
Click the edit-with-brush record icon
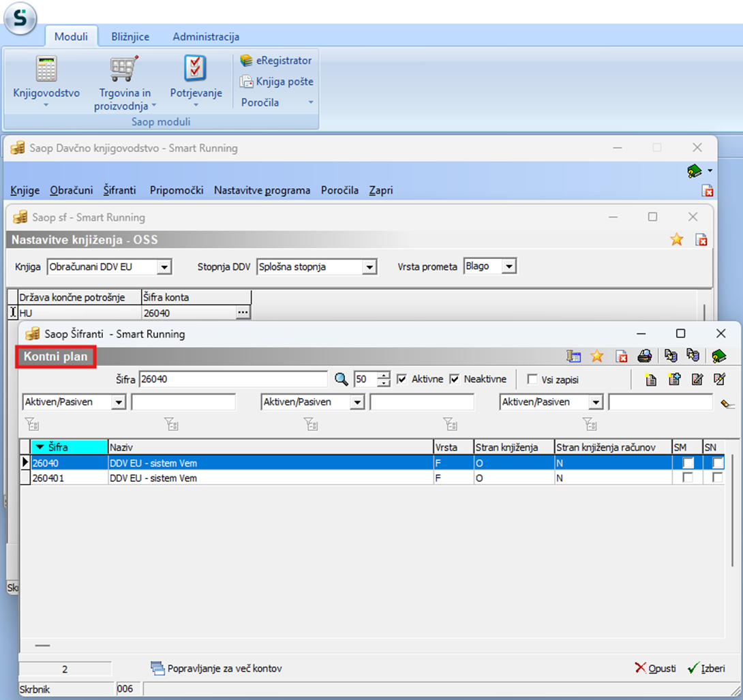point(720,379)
